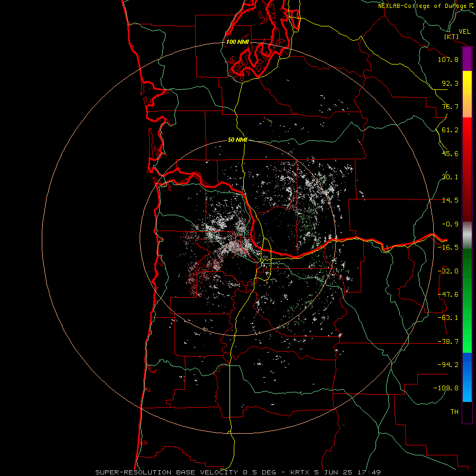Click the 17:49 timestamp in caption
Viewport: 476px width, 476px height.
369,472
